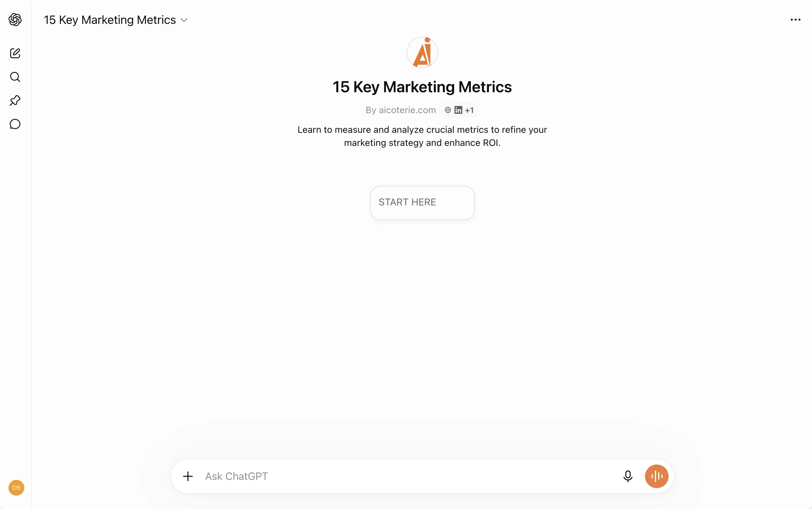The height and width of the screenshot is (509, 812).
Task: Start voice mode with orange waveform button
Action: (657, 476)
